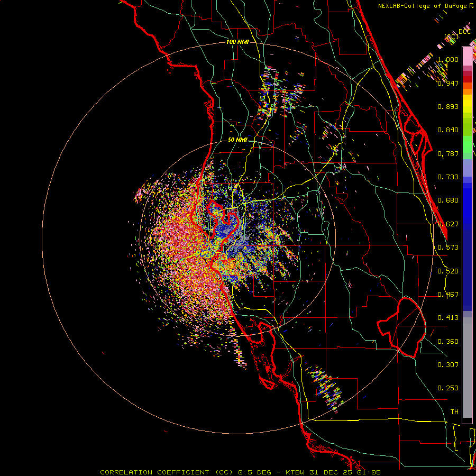Click the 1.000 legend value
Viewport: 476px width, 476px height.
(448, 59)
